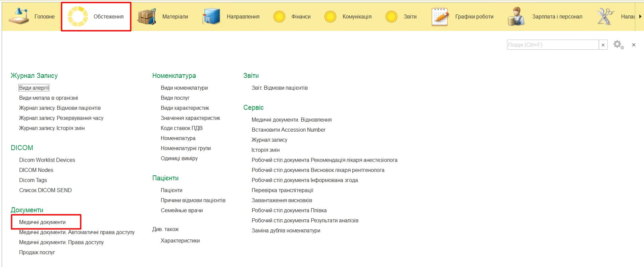Click the Головне desk lamp icon
The width and height of the screenshot is (644, 267).
point(19,16)
